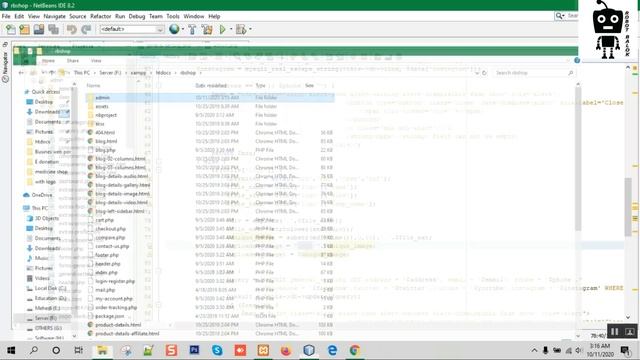Click the Refresh icon beside address bar

pos(484,73)
